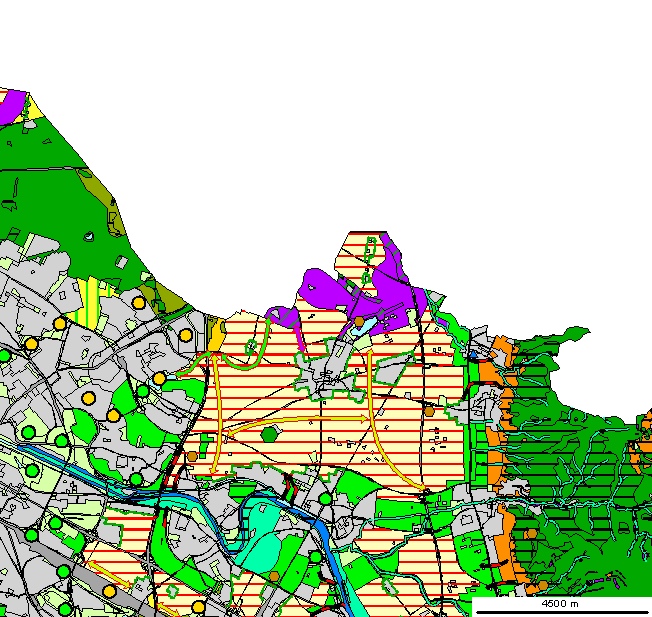The width and height of the screenshot is (652, 617).
Task: Select the green hexagon symbol in the striped field
Action: pyautogui.click(x=269, y=434)
